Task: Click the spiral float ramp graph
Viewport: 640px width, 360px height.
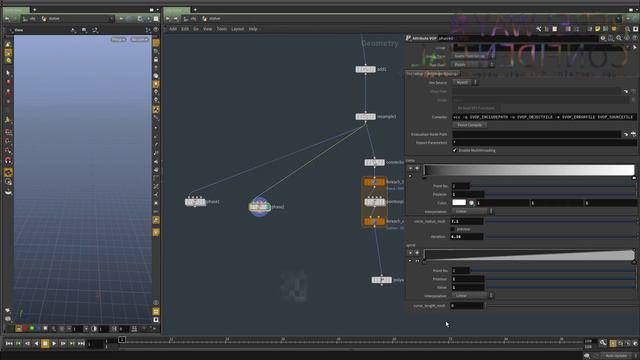Action: click(x=529, y=255)
